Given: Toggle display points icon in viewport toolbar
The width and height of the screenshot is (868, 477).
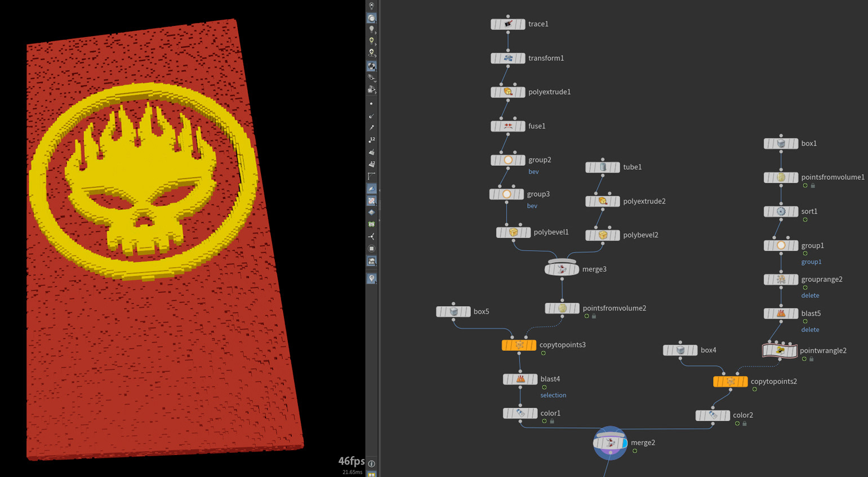Looking at the screenshot, I should (x=372, y=104).
